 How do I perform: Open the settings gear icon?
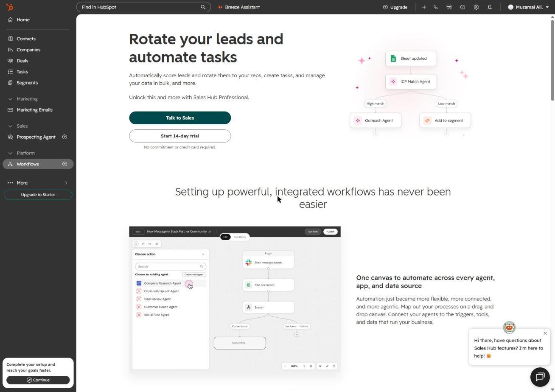tap(476, 7)
